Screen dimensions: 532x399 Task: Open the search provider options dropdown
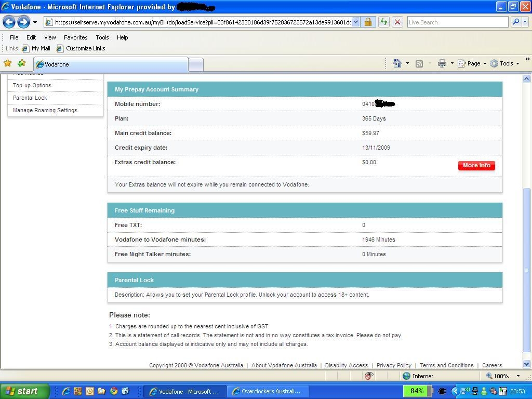(525, 22)
